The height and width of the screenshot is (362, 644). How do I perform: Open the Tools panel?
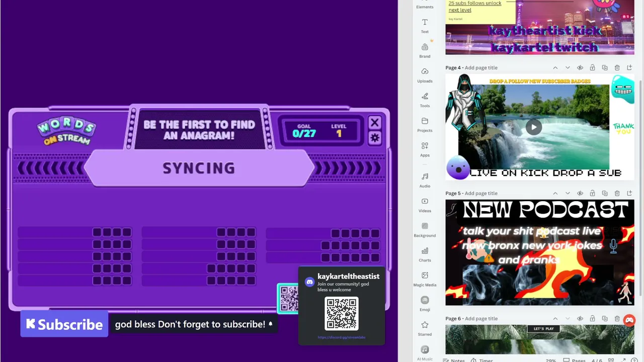point(425,100)
